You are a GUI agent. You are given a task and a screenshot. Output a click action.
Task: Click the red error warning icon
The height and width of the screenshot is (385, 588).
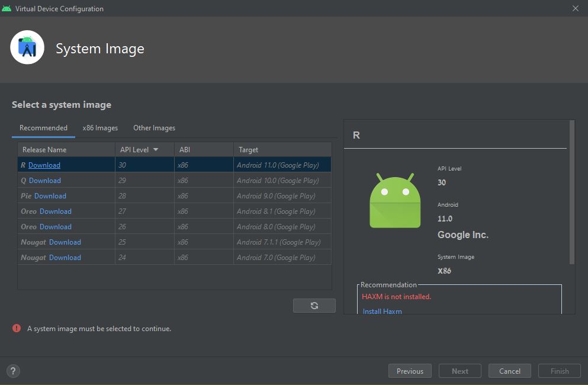17,328
